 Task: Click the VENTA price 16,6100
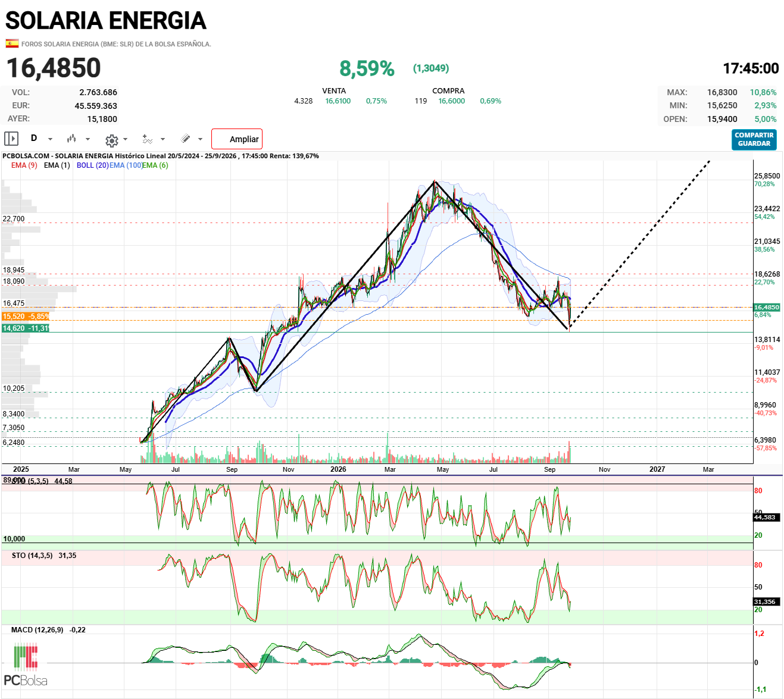(338, 101)
